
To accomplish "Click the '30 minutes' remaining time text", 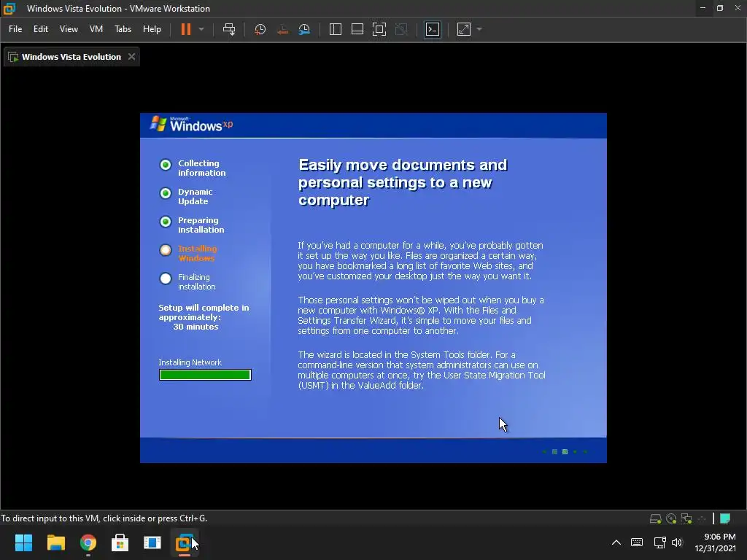I will [x=196, y=327].
